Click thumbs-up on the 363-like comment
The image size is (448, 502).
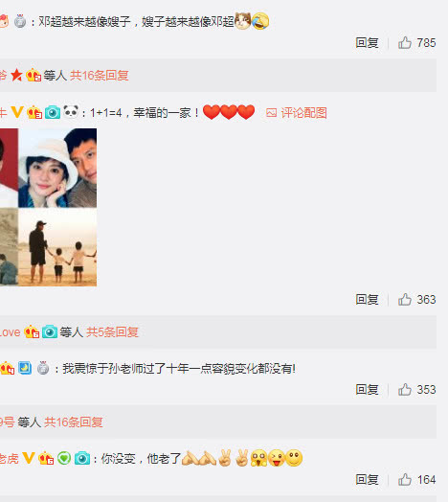[x=405, y=299]
